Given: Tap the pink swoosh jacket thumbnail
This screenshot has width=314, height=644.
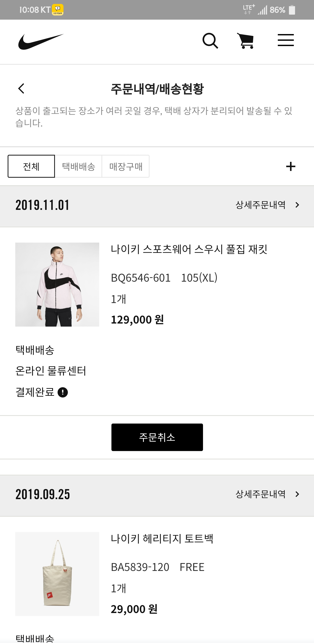Looking at the screenshot, I should [x=57, y=284].
